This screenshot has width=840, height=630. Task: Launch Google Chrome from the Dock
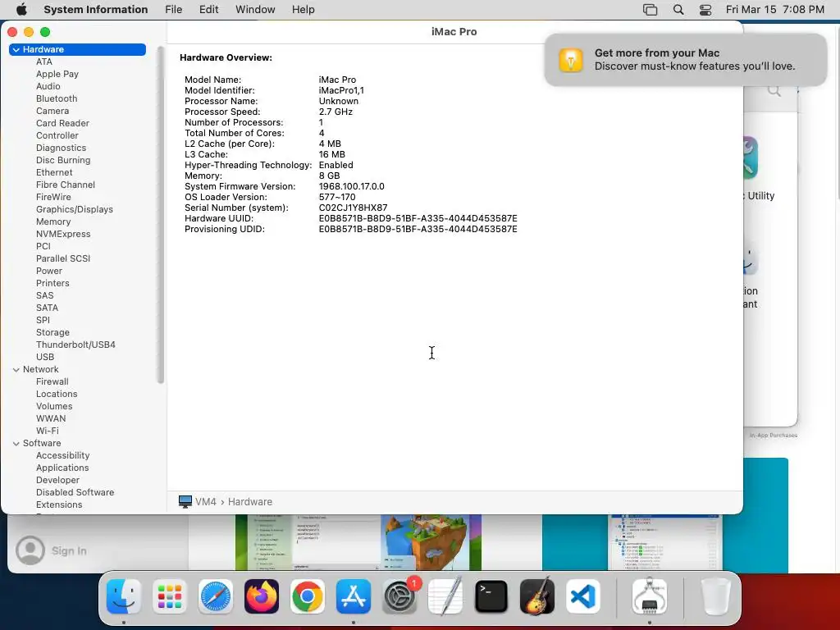[308, 596]
